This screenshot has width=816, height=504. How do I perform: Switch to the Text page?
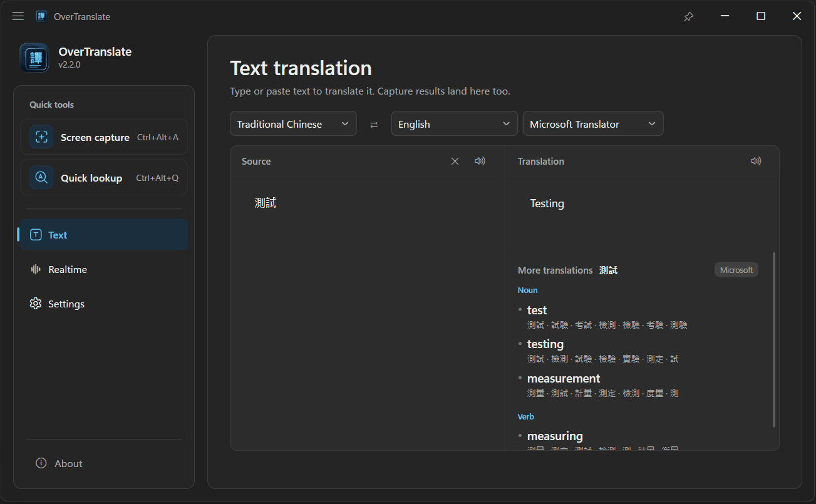pos(104,235)
